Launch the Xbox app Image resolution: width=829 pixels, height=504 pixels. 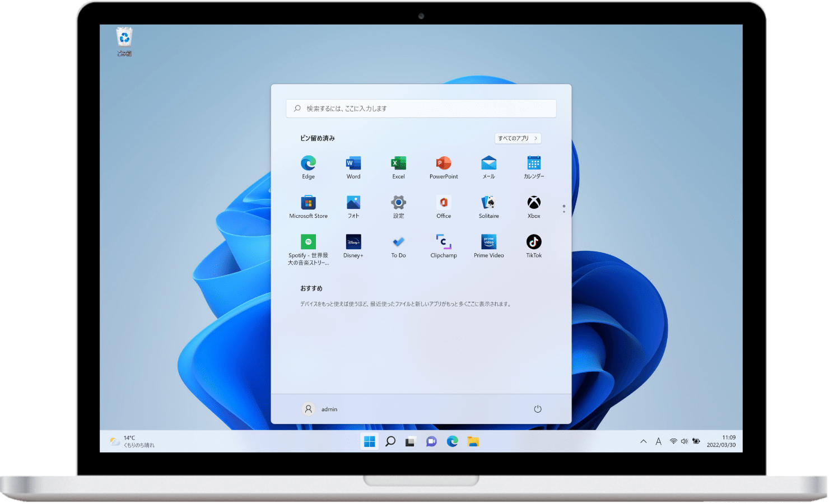(534, 207)
